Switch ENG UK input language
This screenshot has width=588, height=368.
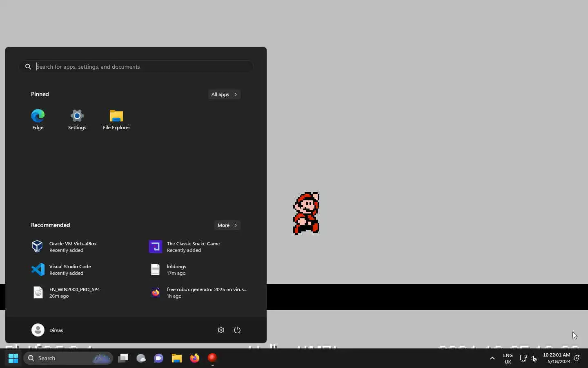point(508,358)
